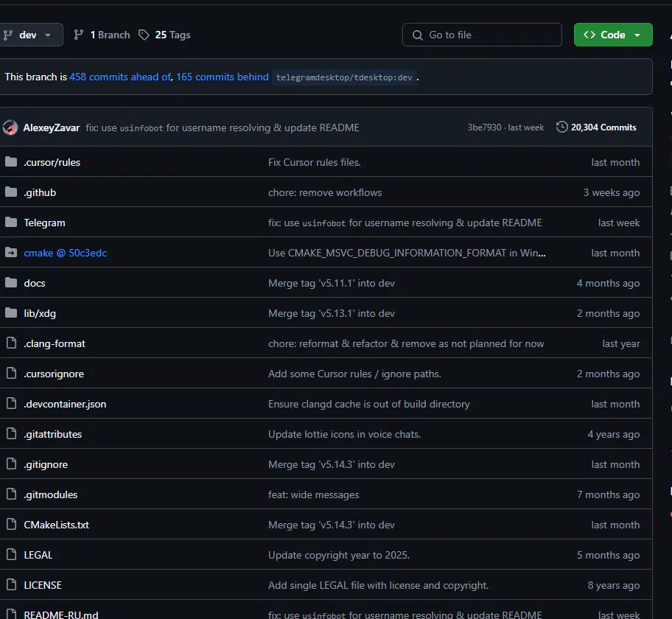Open 'Fix Cursor rules files.' commit message
672x619 pixels.
tap(315, 162)
